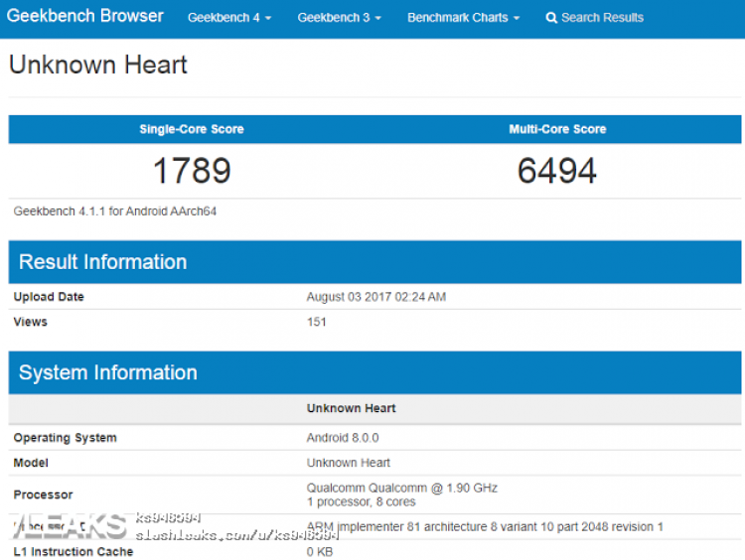The width and height of the screenshot is (745, 560).
Task: Select Qualcomm Qualcomm @ 1.90 GHz text
Action: (x=402, y=489)
